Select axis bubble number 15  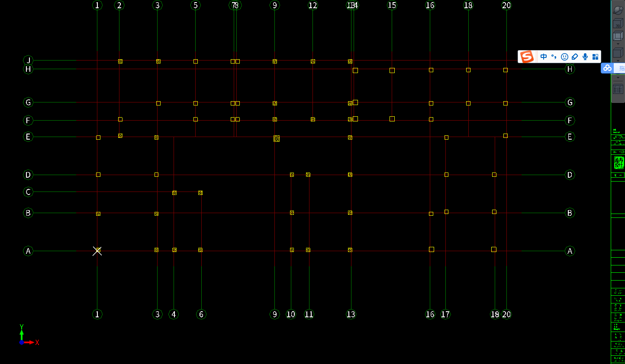[x=392, y=5]
